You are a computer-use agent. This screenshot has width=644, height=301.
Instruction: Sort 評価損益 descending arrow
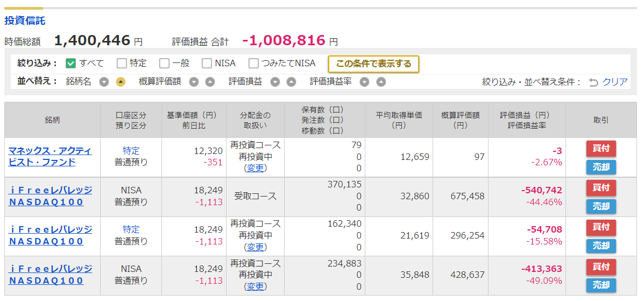[275, 82]
